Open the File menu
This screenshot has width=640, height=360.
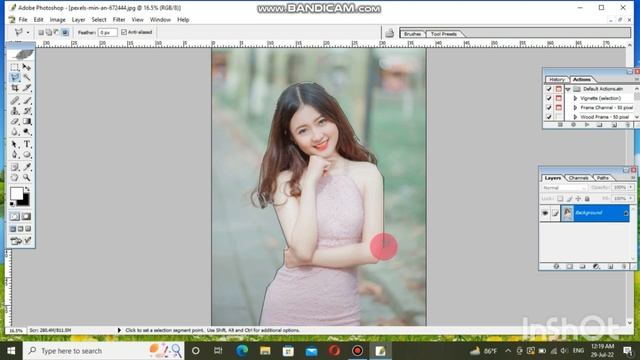[x=23, y=20]
